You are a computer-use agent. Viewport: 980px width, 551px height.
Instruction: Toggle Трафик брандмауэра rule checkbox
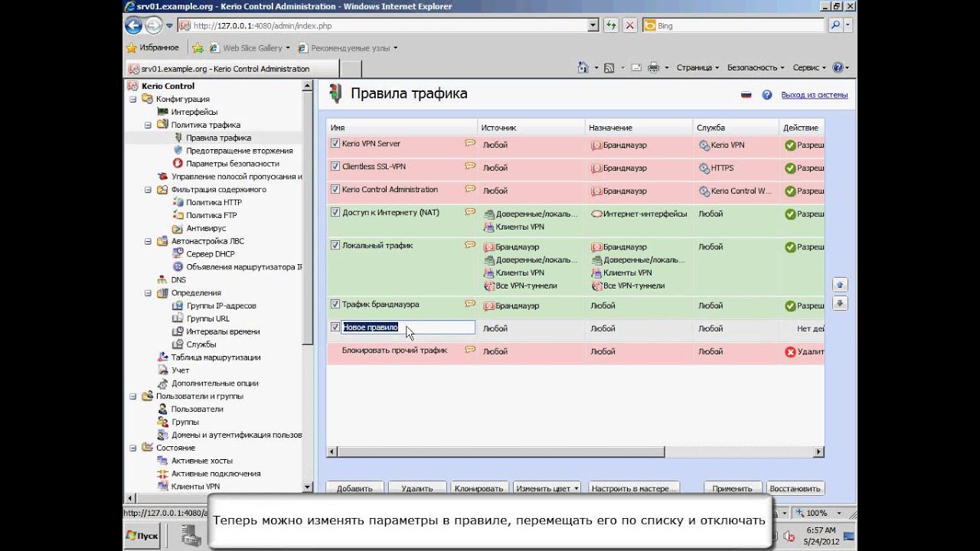coord(335,304)
